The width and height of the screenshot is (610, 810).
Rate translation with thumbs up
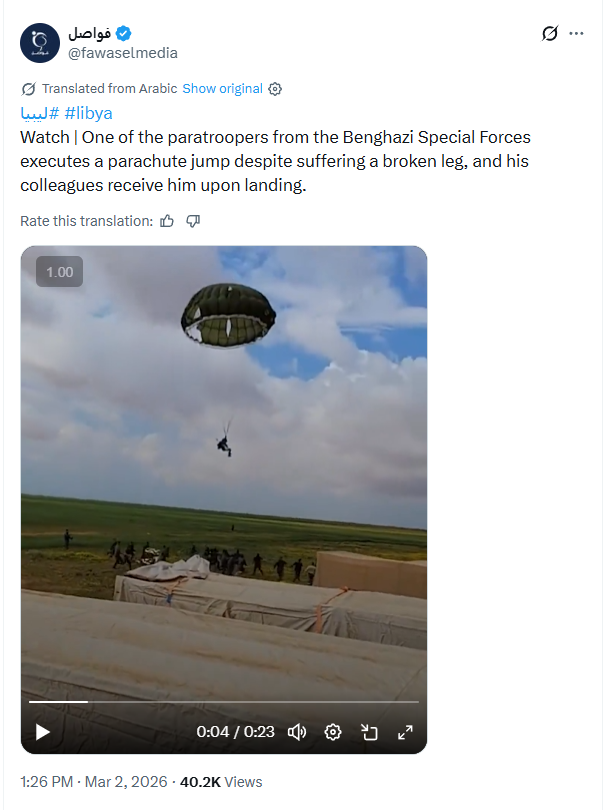[x=167, y=221]
